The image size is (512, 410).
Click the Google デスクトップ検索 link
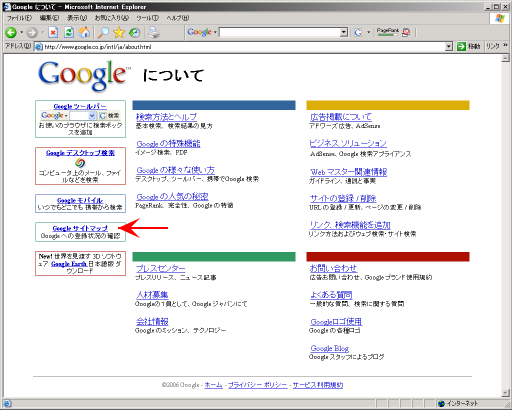80,153
